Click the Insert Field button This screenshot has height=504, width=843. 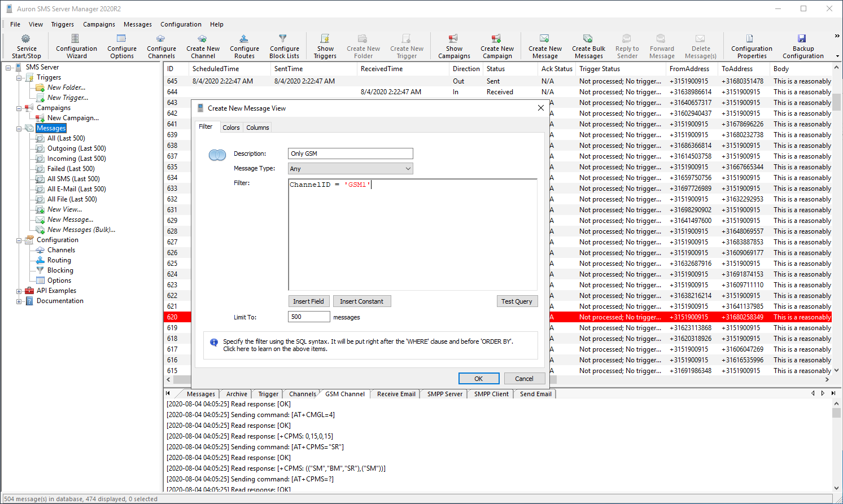308,301
